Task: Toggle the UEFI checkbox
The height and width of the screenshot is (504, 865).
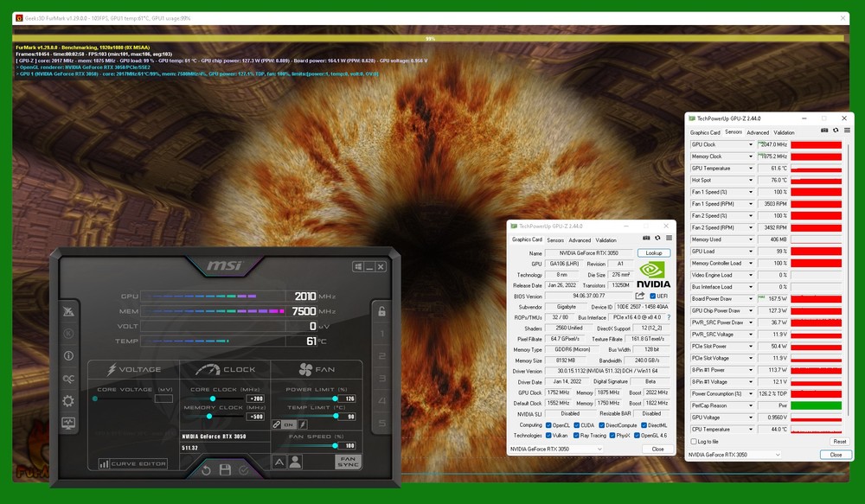Action: pyautogui.click(x=652, y=297)
